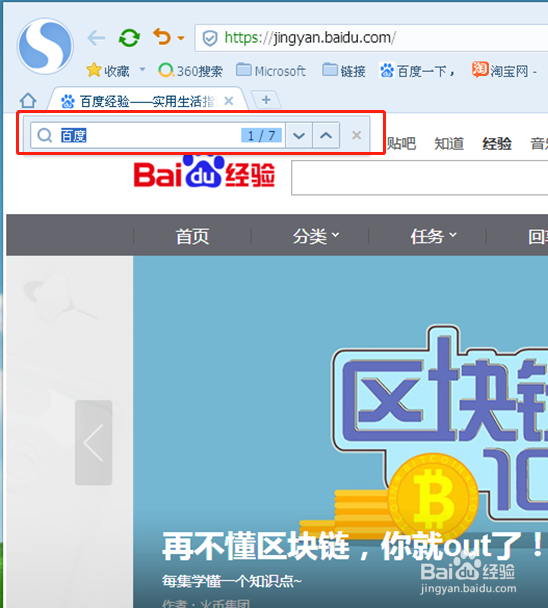Click the home page icon

tap(28, 101)
